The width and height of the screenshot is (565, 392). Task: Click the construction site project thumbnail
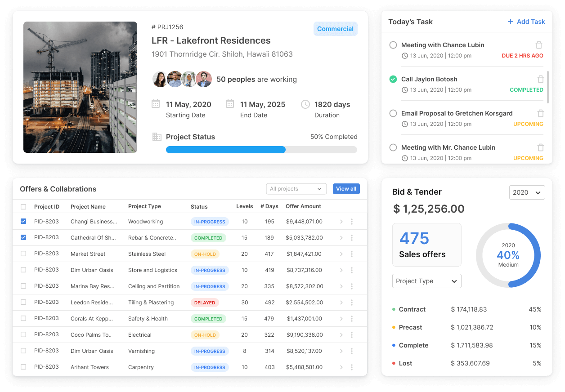[x=80, y=87]
